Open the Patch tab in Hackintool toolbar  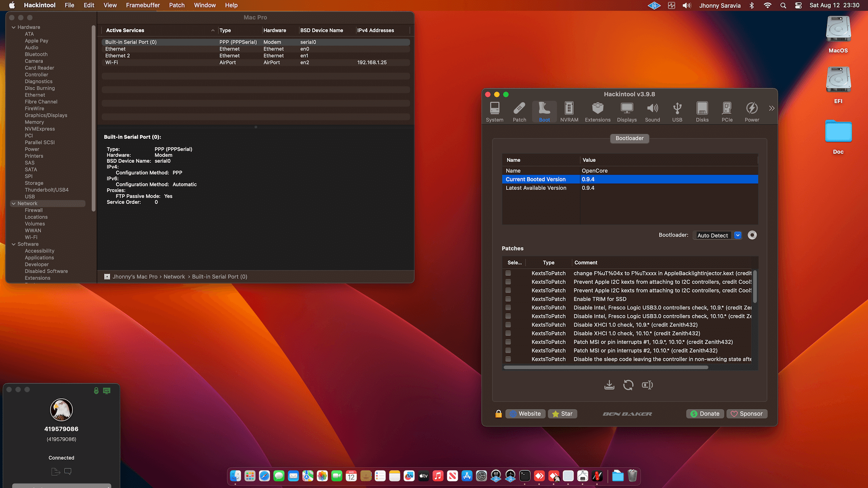click(x=519, y=112)
